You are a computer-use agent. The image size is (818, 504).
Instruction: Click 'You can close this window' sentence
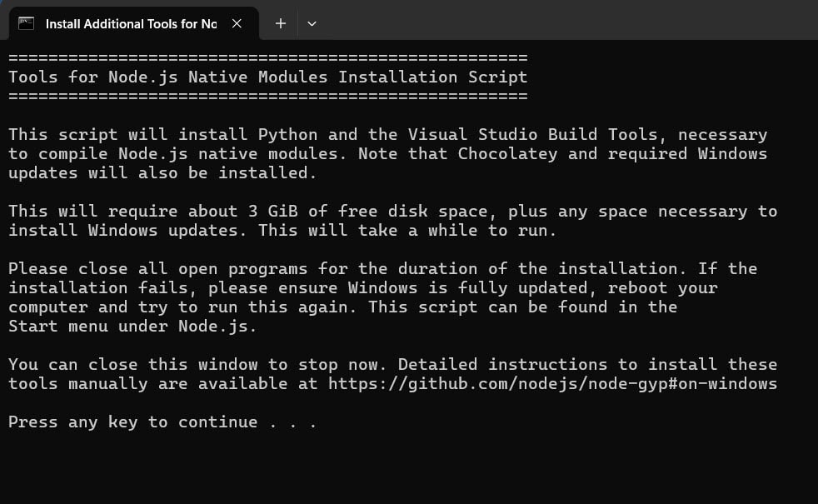(x=132, y=365)
